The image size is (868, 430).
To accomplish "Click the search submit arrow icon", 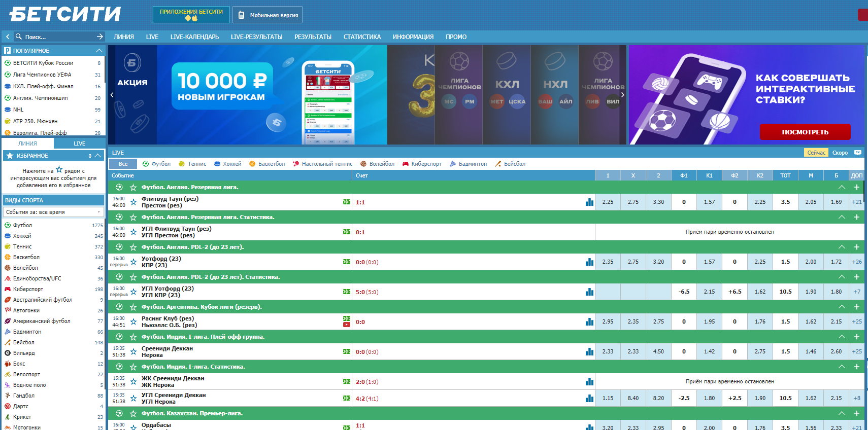I will tap(100, 37).
